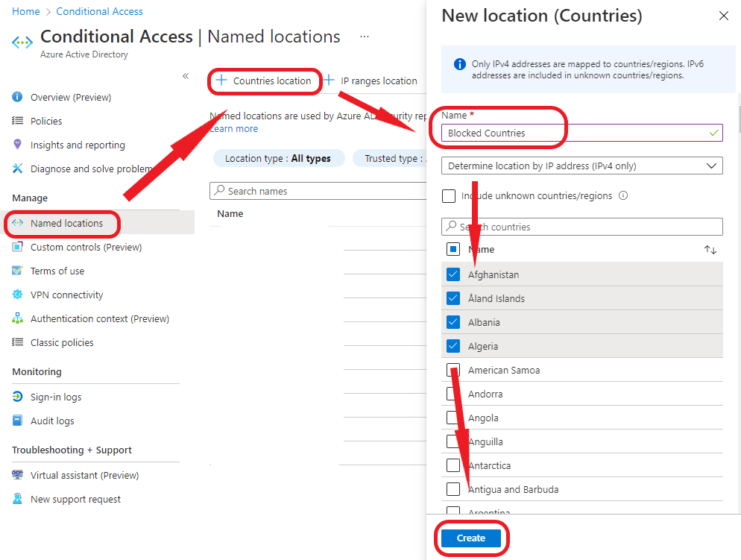741x560 pixels.
Task: Check the Andorra country checkbox
Action: click(x=453, y=394)
